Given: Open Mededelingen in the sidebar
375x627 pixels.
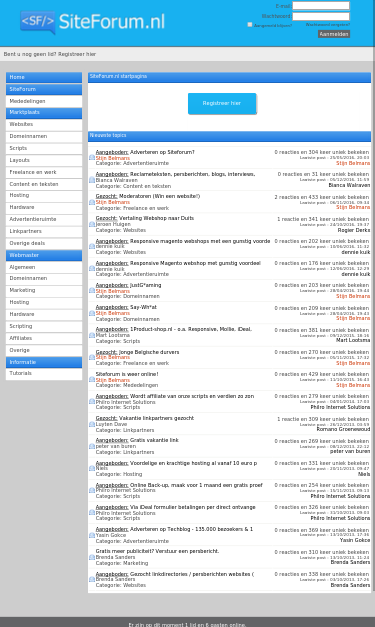Looking at the screenshot, I should (x=44, y=101).
